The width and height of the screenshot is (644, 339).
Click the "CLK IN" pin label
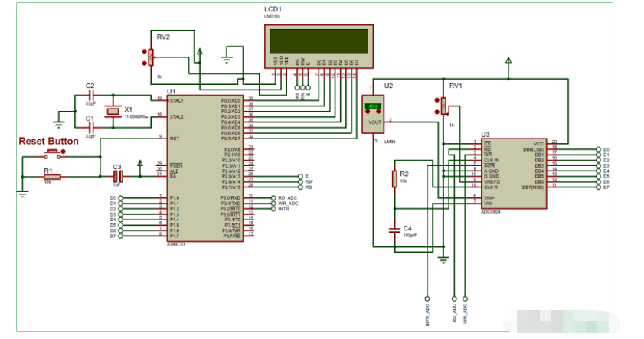pyautogui.click(x=492, y=160)
